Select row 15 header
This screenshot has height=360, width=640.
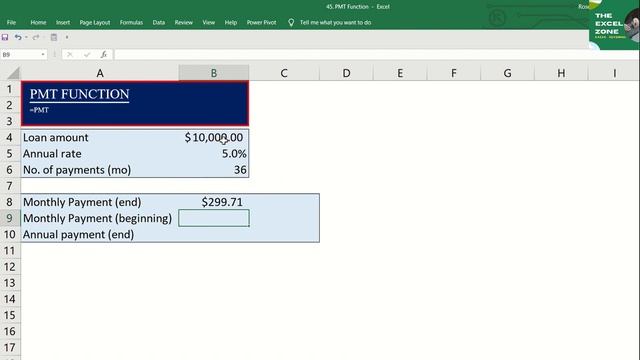tap(10, 315)
